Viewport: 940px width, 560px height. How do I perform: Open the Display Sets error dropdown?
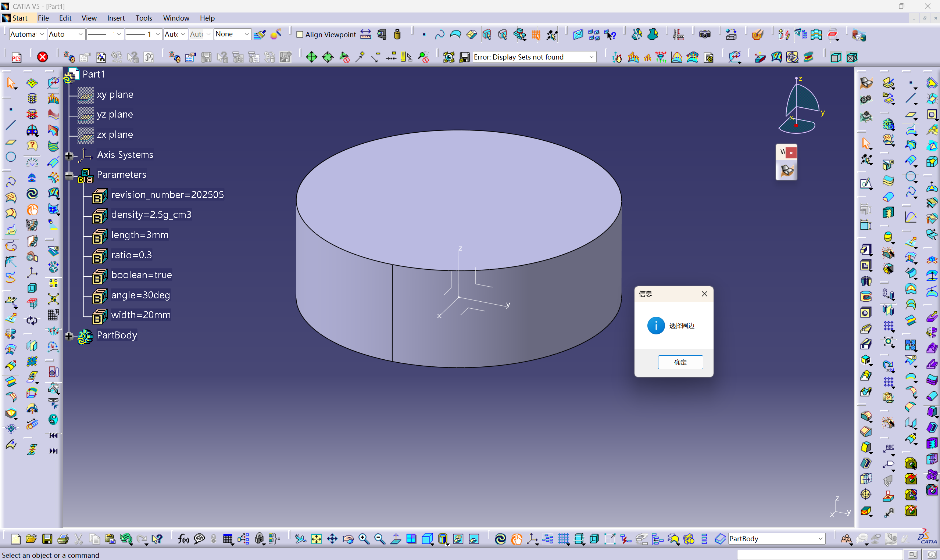point(591,57)
